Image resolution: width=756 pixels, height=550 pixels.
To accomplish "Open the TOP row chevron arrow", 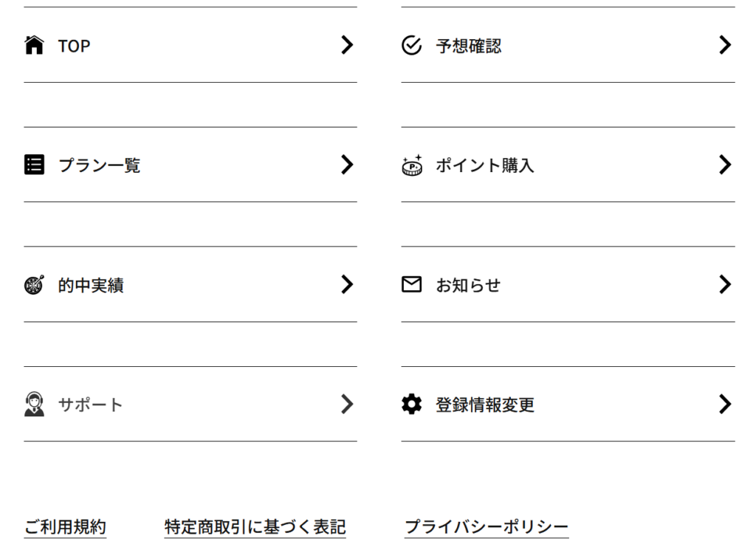I will coord(347,45).
